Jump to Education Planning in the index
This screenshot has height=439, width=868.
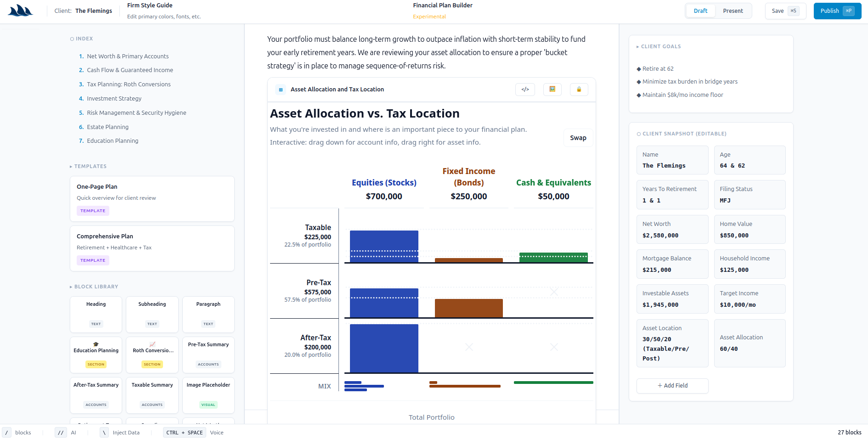click(113, 141)
